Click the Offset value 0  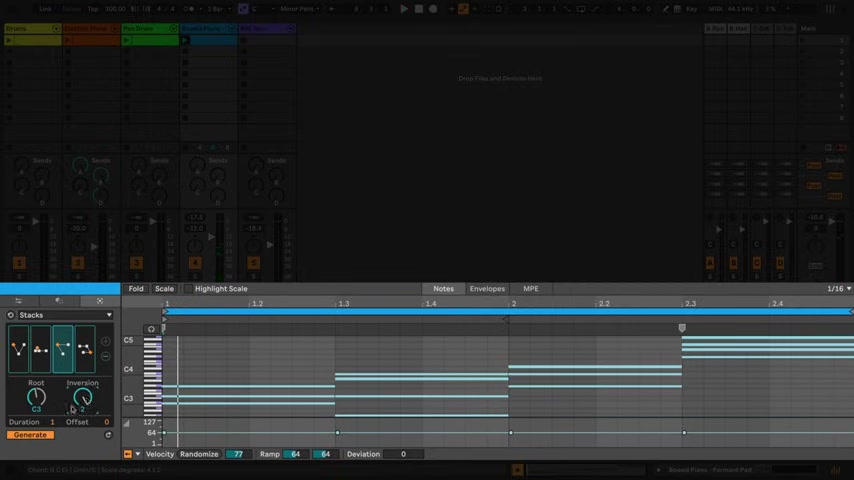click(106, 422)
